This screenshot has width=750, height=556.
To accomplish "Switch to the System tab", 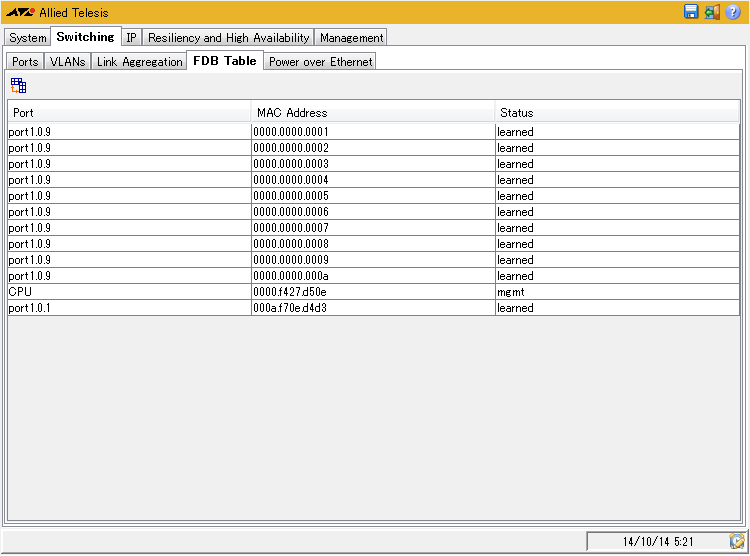I will 28,37.
